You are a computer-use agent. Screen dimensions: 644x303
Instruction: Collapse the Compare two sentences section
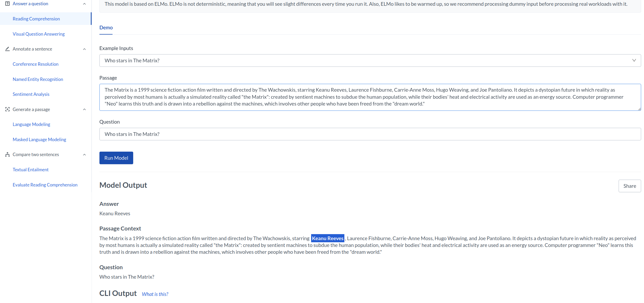(84, 155)
